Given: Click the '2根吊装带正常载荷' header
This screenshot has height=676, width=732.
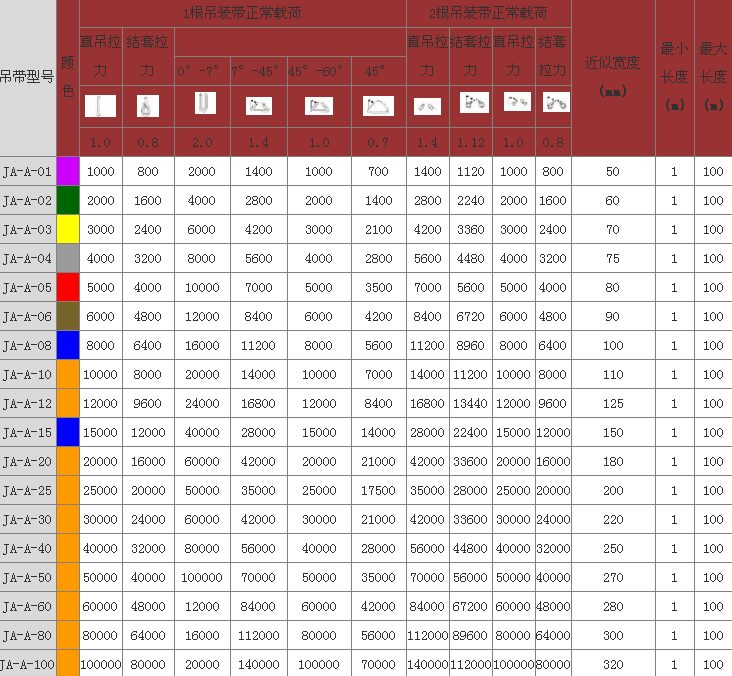Looking at the screenshot, I should coord(488,13).
